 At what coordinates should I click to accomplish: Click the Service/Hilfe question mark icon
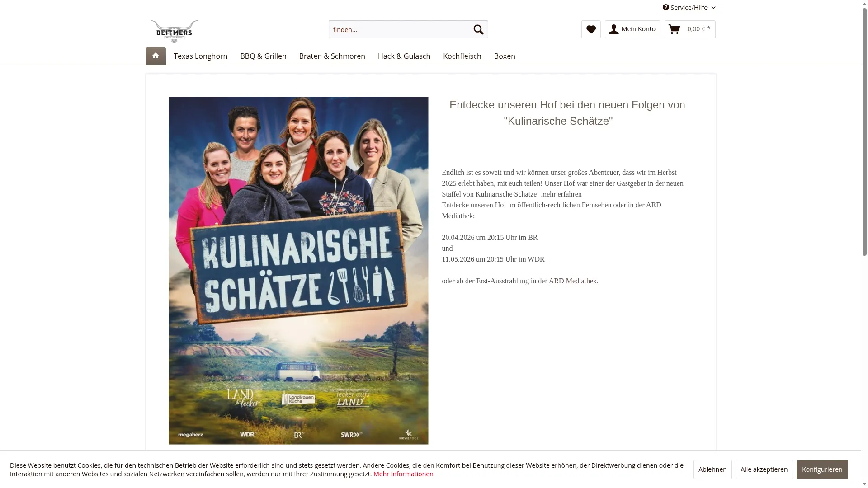666,8
